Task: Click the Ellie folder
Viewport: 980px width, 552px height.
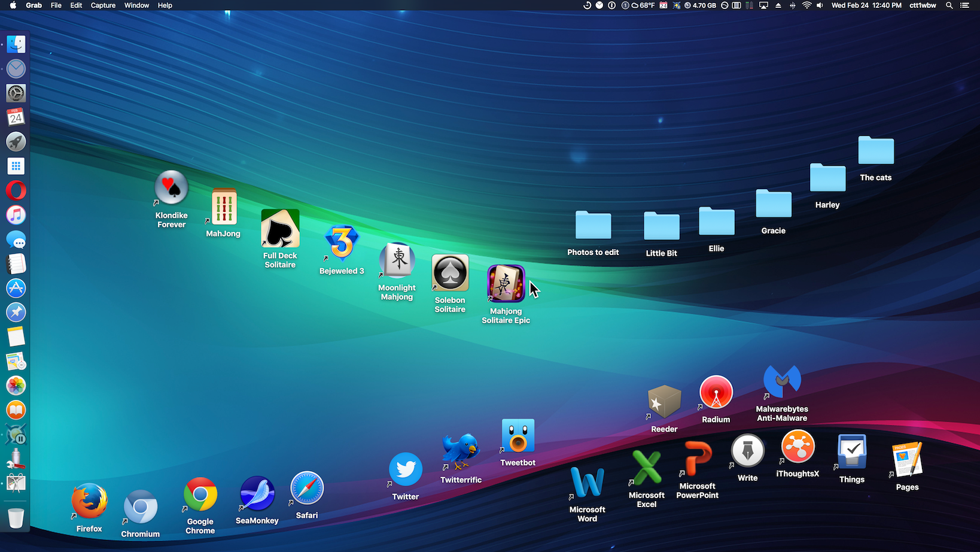Action: 717,222
